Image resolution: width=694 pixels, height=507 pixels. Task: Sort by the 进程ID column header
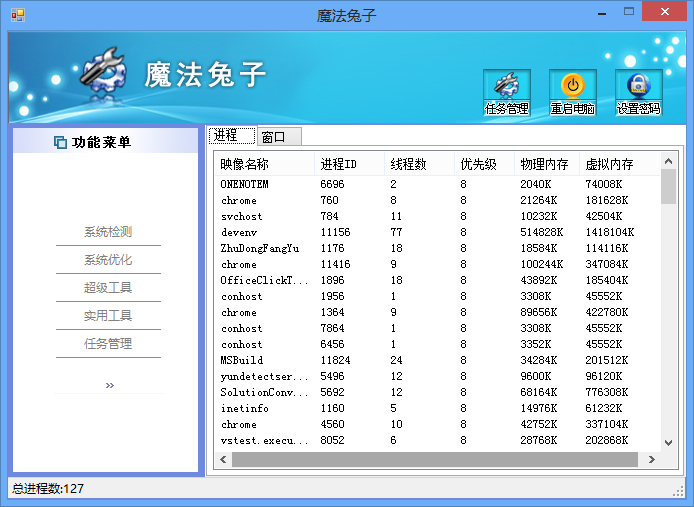click(x=350, y=164)
